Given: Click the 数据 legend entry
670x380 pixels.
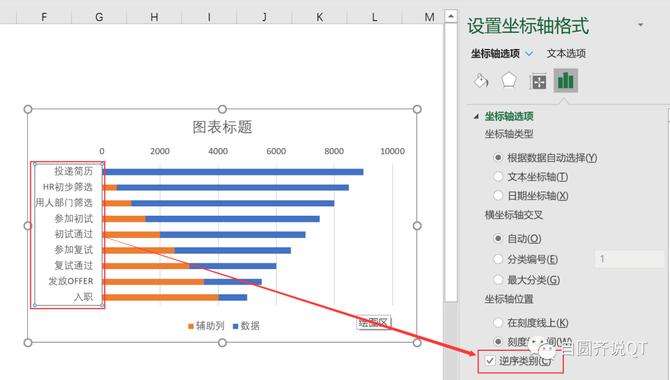Looking at the screenshot, I should tap(247, 326).
